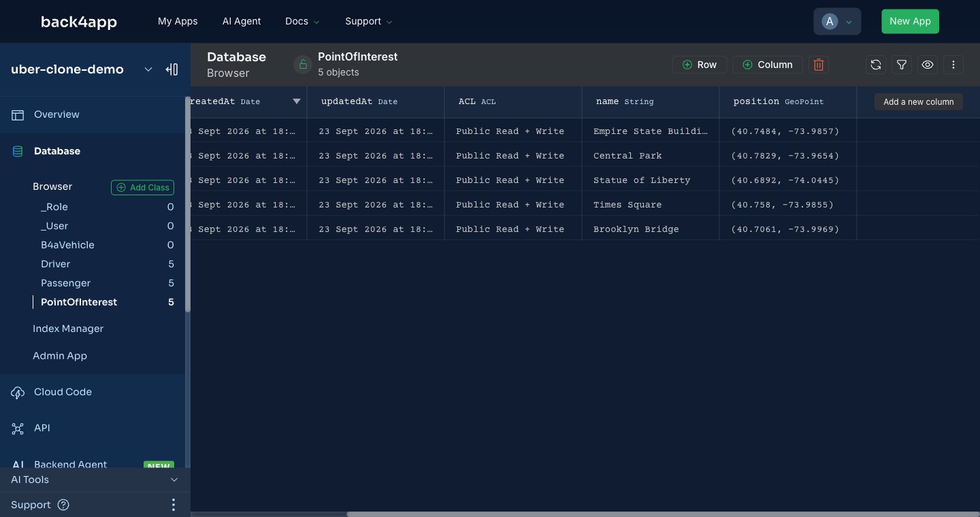The width and height of the screenshot is (980, 517).
Task: Refresh the PointOfInterest data
Action: click(x=876, y=65)
